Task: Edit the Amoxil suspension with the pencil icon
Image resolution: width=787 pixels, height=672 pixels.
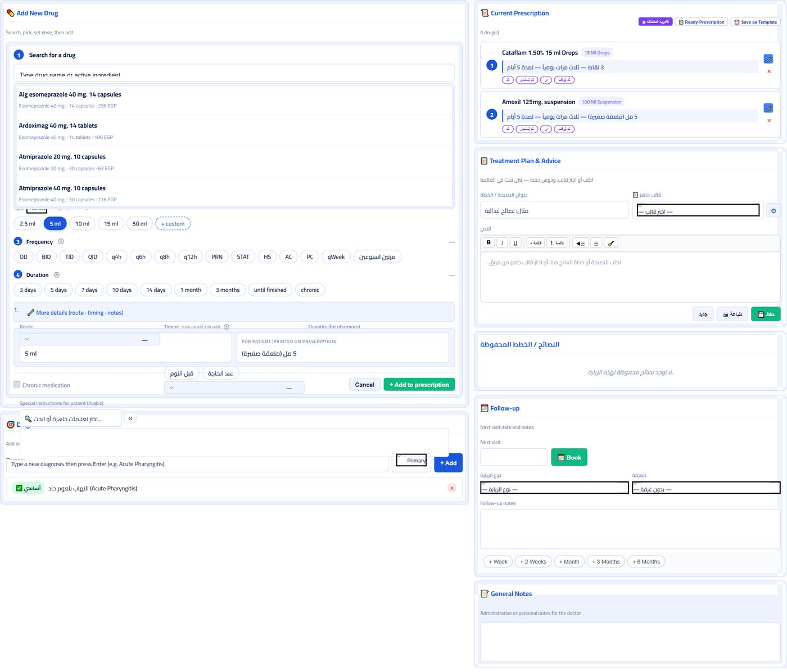Action: [768, 108]
